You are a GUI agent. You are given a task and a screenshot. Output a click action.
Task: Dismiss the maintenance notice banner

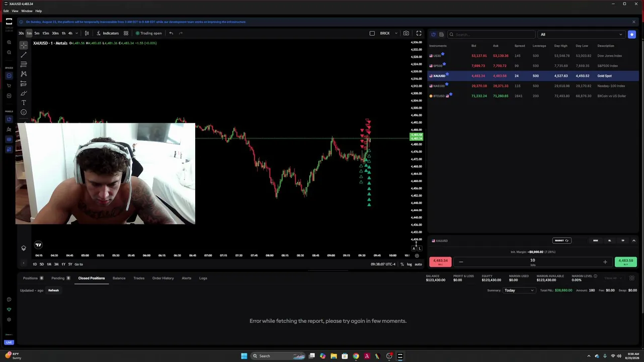point(633,22)
